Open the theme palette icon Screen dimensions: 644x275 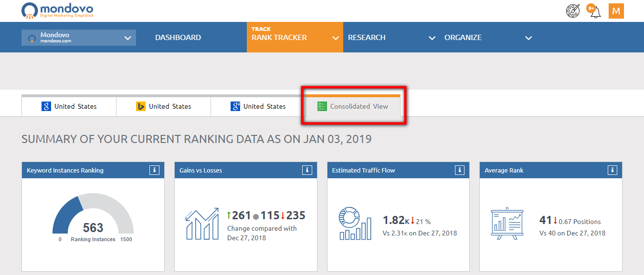pos(573,11)
